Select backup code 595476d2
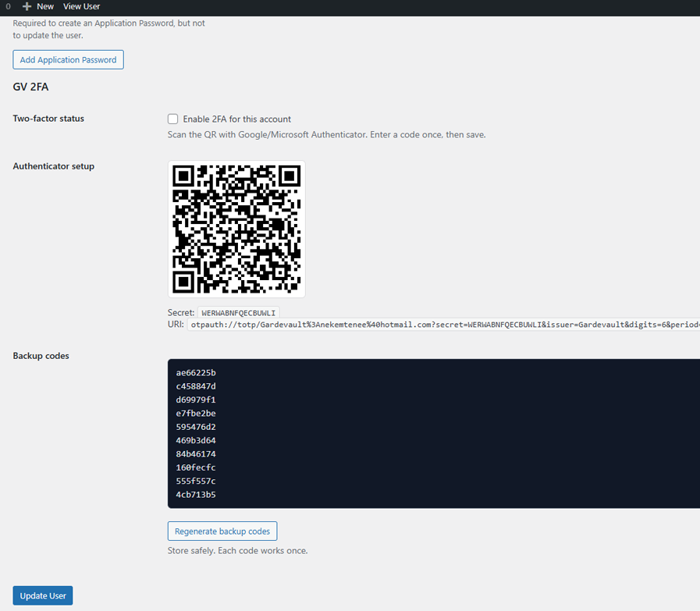 point(195,427)
